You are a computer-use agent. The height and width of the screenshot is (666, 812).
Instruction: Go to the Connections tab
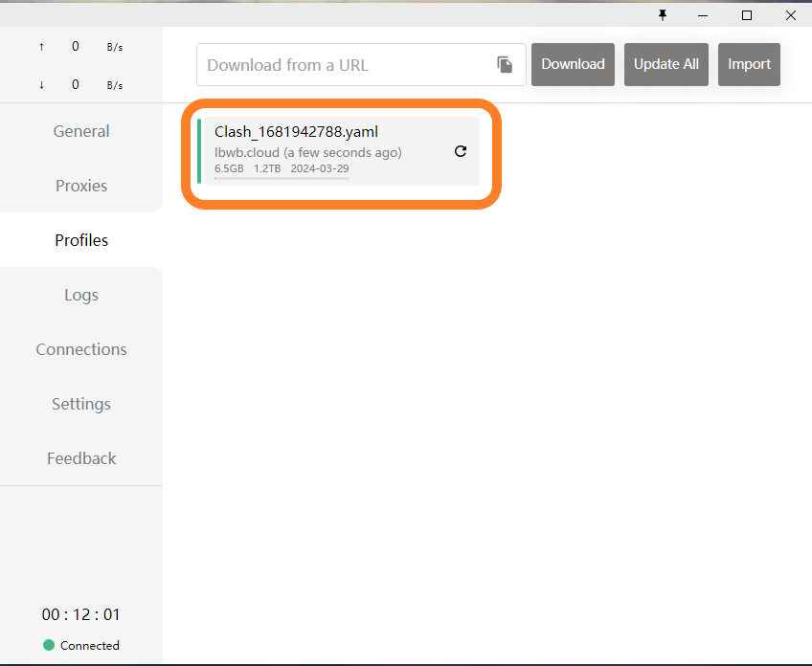click(81, 349)
